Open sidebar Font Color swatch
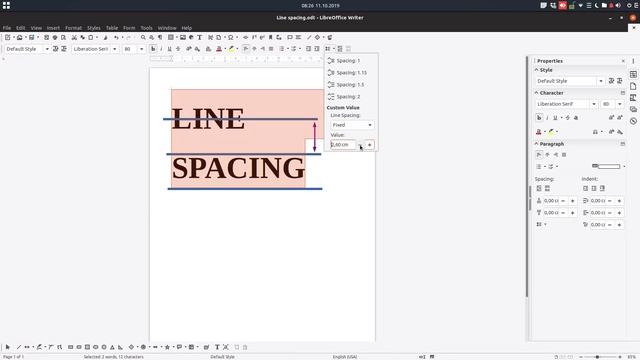Viewport: 640px width, 360px height. pos(539,132)
